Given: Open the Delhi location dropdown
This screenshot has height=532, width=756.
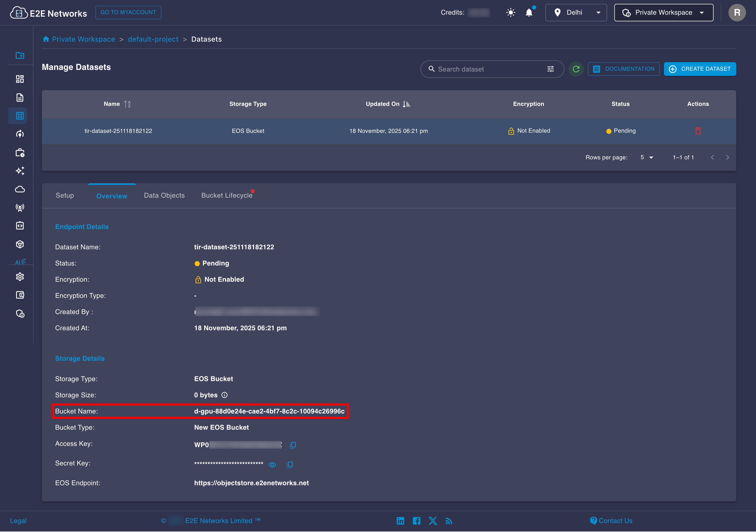Looking at the screenshot, I should (x=575, y=13).
